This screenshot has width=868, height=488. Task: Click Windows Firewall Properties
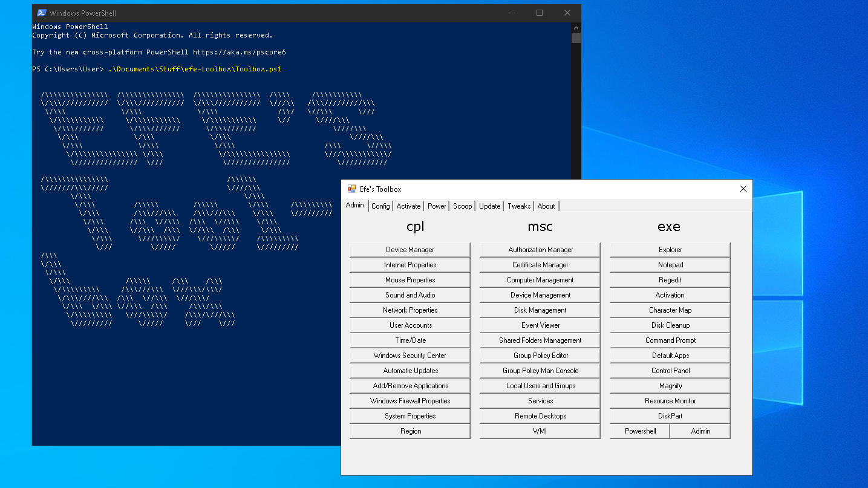tap(410, 401)
